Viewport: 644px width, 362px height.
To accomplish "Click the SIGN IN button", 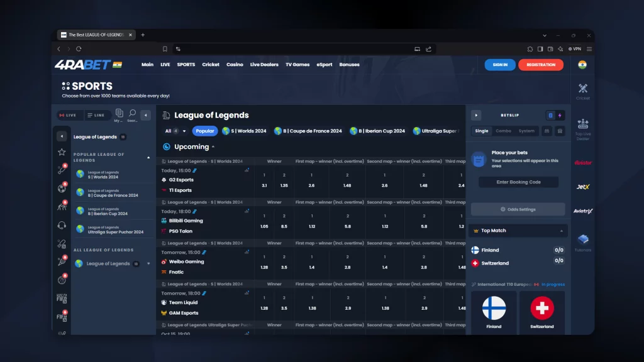I will (500, 65).
